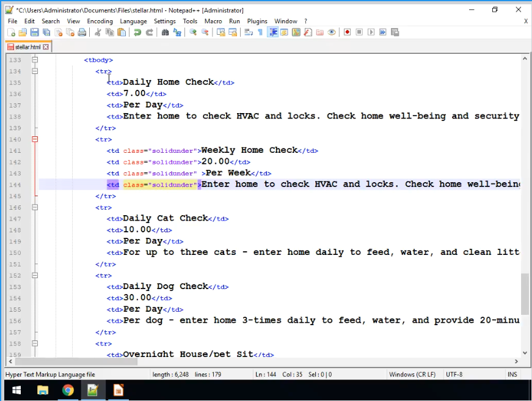Open the Search menu
532x401 pixels.
pos(51,21)
